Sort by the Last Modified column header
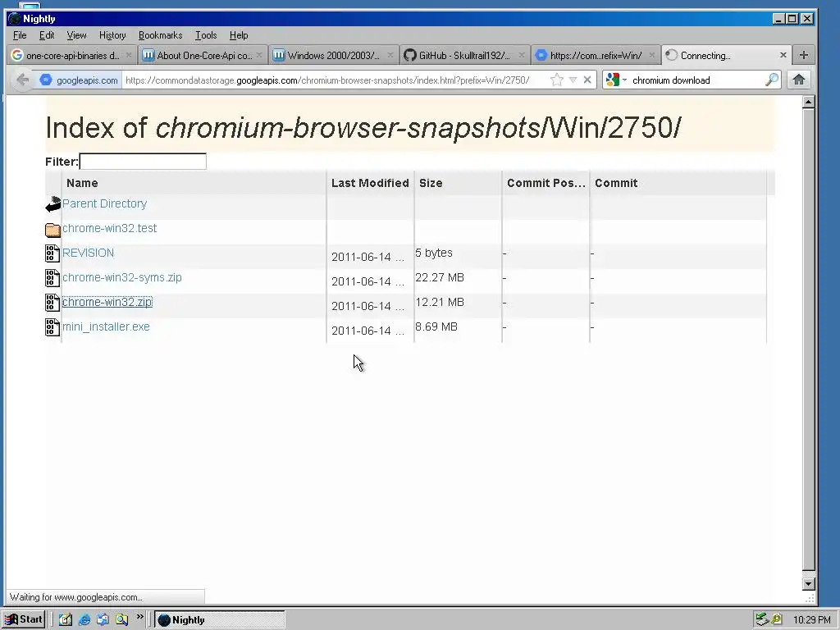 [370, 183]
